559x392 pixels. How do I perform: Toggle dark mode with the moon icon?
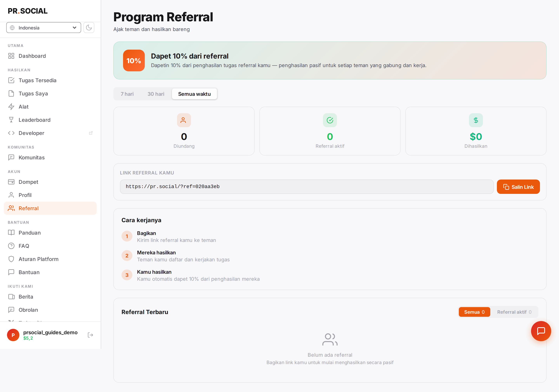(89, 28)
